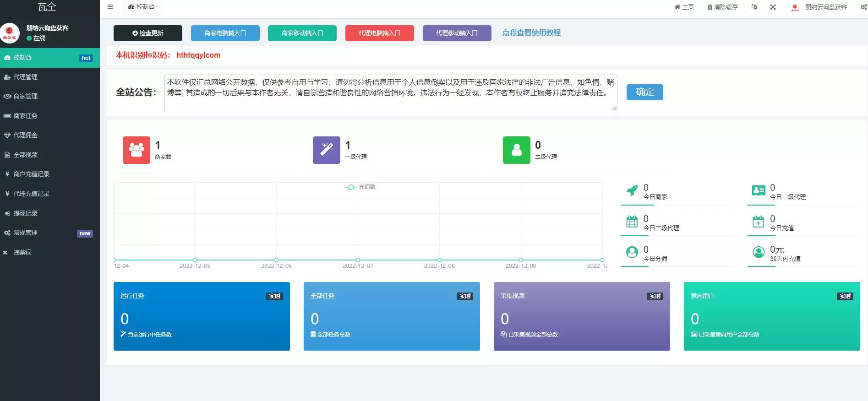Go to 主页 home link
The height and width of the screenshot is (401, 868).
[684, 7]
